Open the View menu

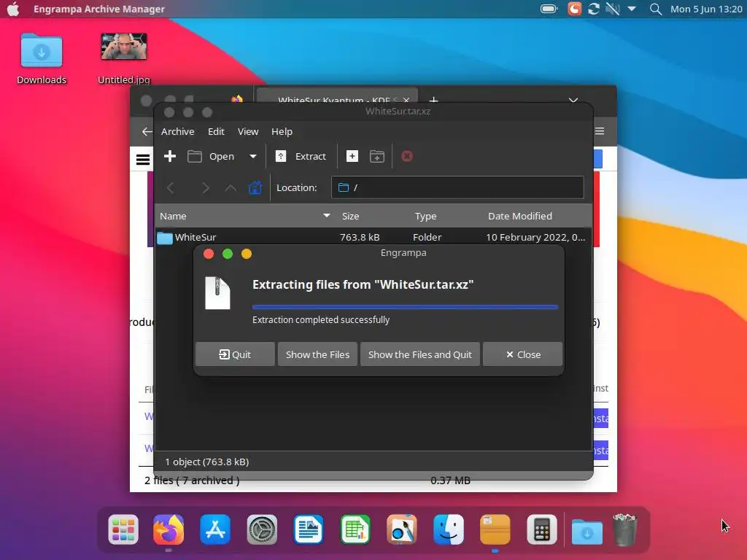tap(248, 131)
